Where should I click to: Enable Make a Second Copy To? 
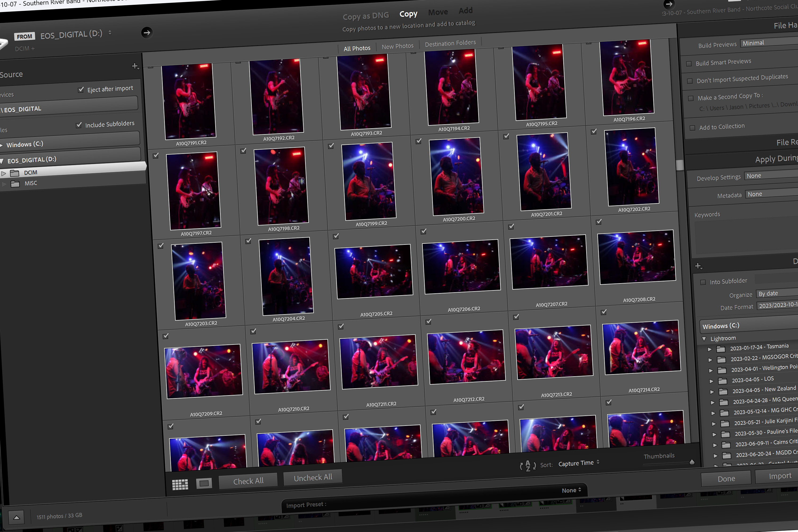[691, 98]
